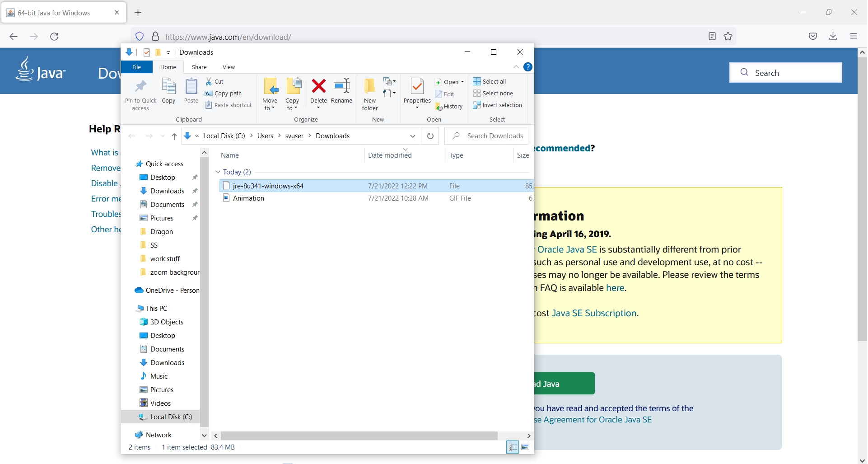
Task: Sort by Type column
Action: coord(456,155)
